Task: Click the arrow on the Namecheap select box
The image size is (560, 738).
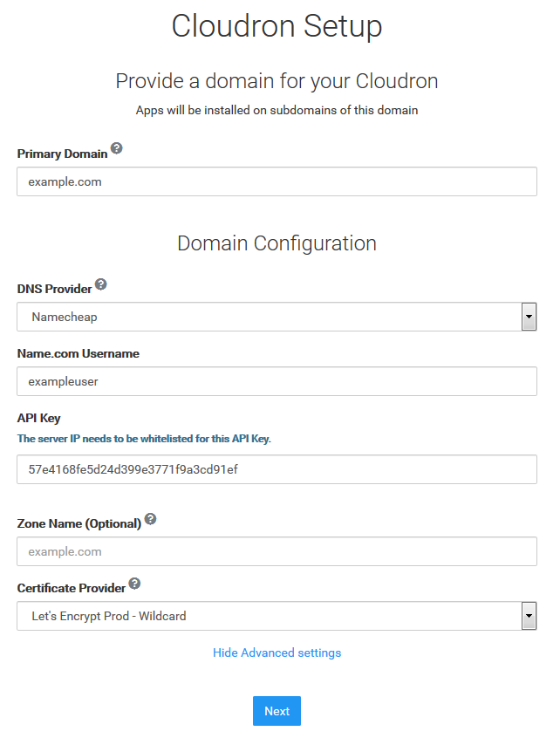Action: point(529,317)
